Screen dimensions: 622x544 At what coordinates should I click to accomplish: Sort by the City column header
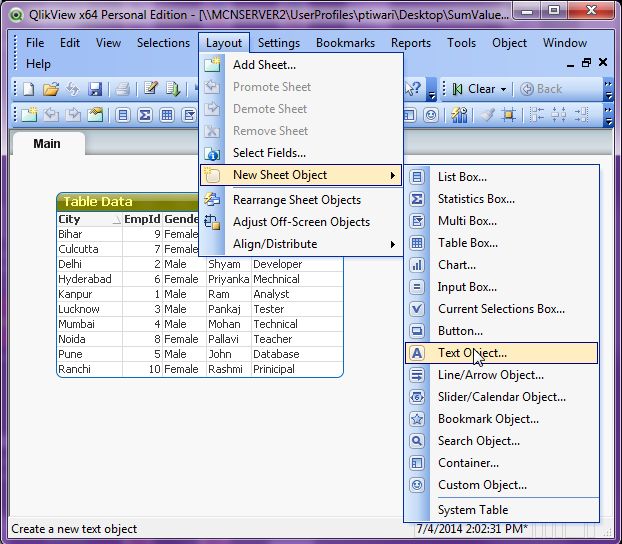coord(89,219)
